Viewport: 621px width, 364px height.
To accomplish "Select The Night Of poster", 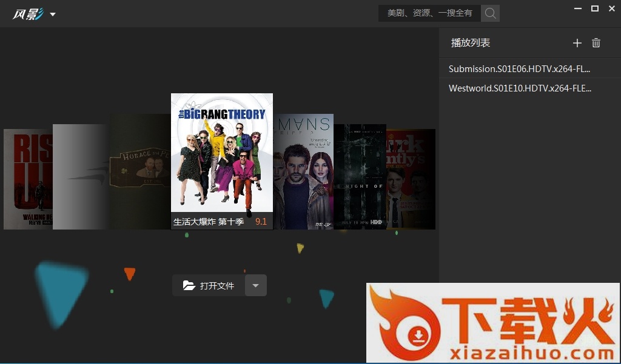I will pos(360,176).
